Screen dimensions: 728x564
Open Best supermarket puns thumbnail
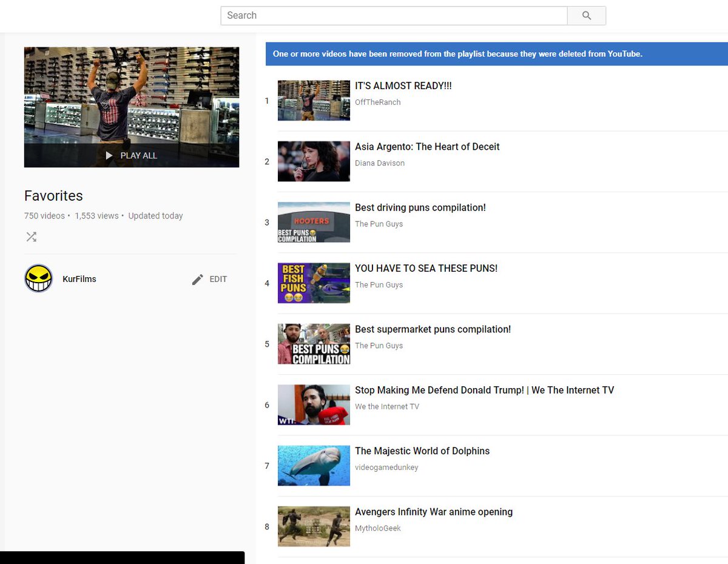(x=314, y=344)
